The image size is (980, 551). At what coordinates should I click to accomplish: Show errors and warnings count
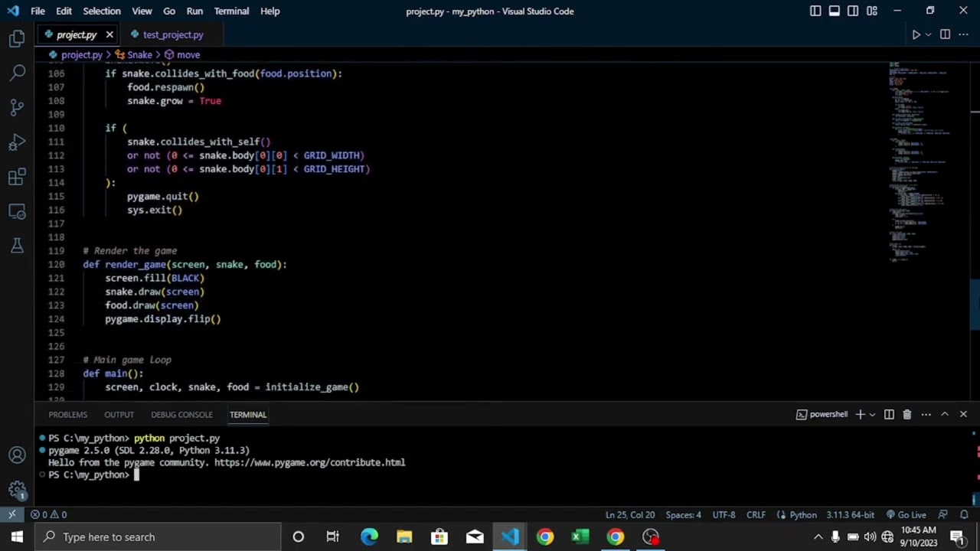49,515
